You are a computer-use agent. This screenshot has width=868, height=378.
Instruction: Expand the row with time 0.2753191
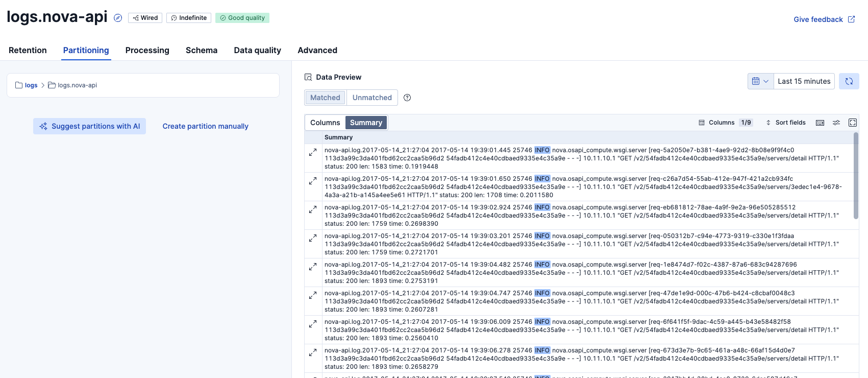click(313, 267)
